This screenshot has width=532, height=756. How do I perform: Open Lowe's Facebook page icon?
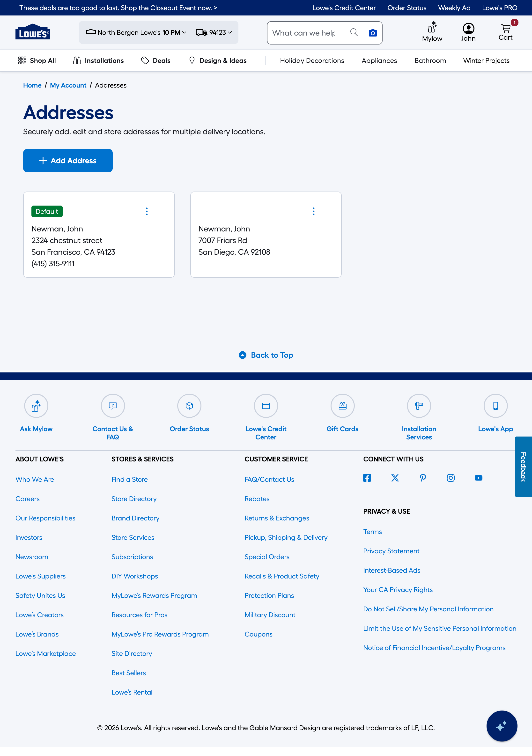click(x=367, y=478)
